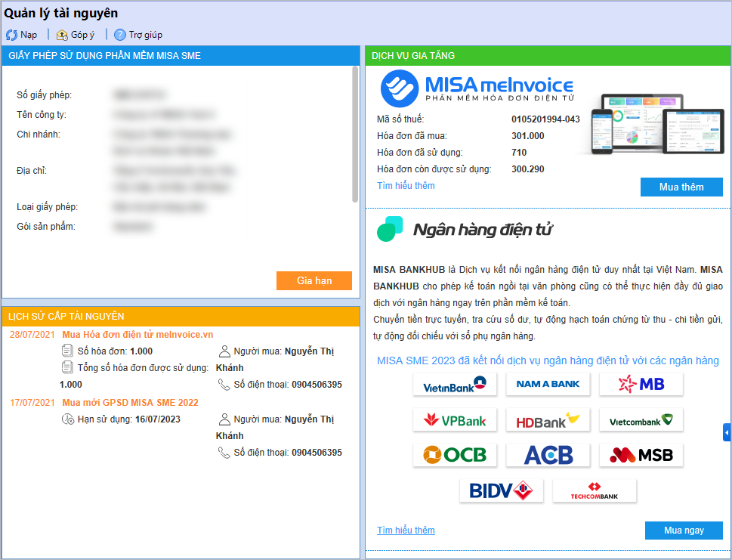732x560 pixels.
Task: Click the VPBank logo
Action: 454,419
